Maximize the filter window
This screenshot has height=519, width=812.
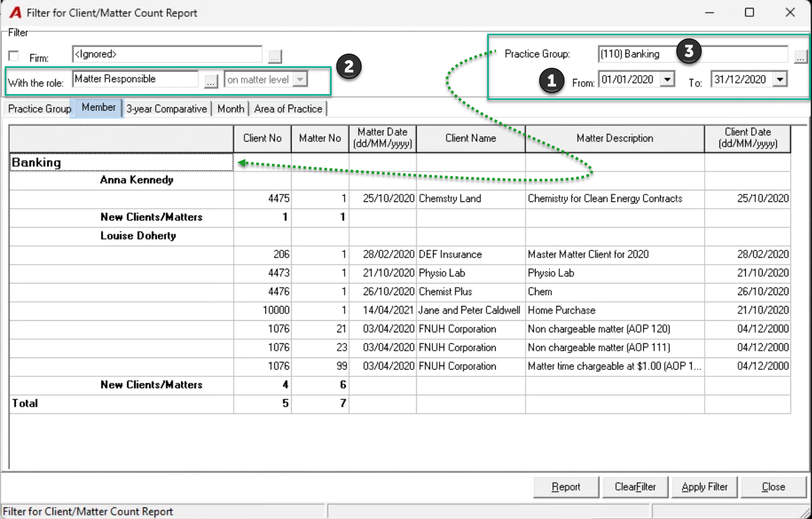click(x=749, y=12)
